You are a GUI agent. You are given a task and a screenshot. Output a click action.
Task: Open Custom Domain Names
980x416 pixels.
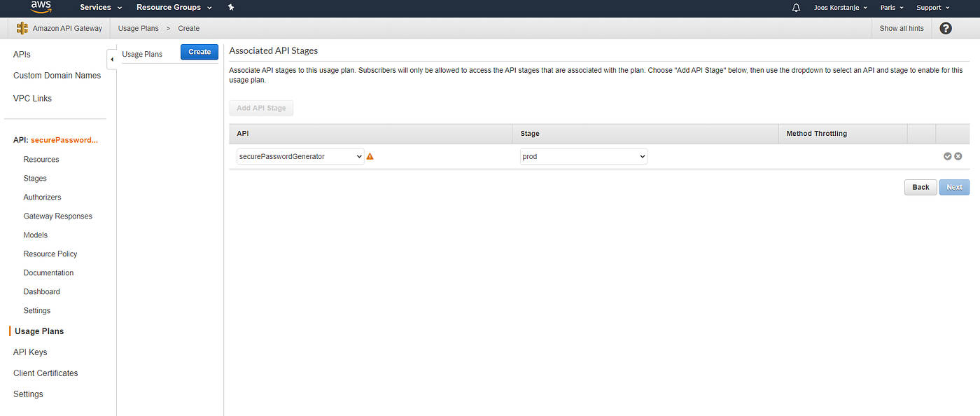[57, 76]
